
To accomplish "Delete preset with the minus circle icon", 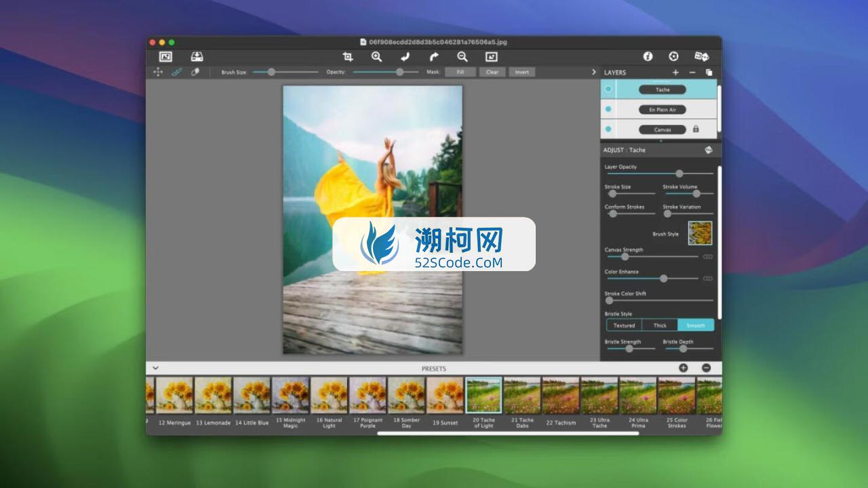I will point(706,368).
